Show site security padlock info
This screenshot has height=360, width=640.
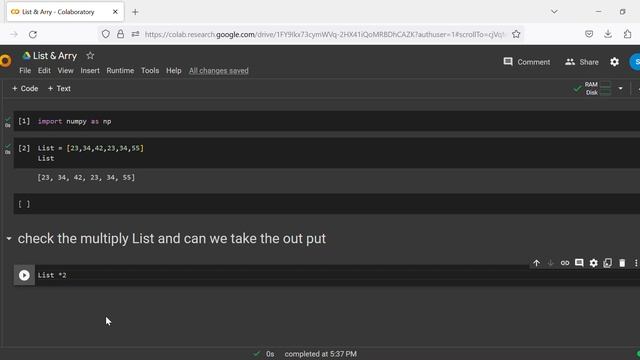tap(120, 34)
